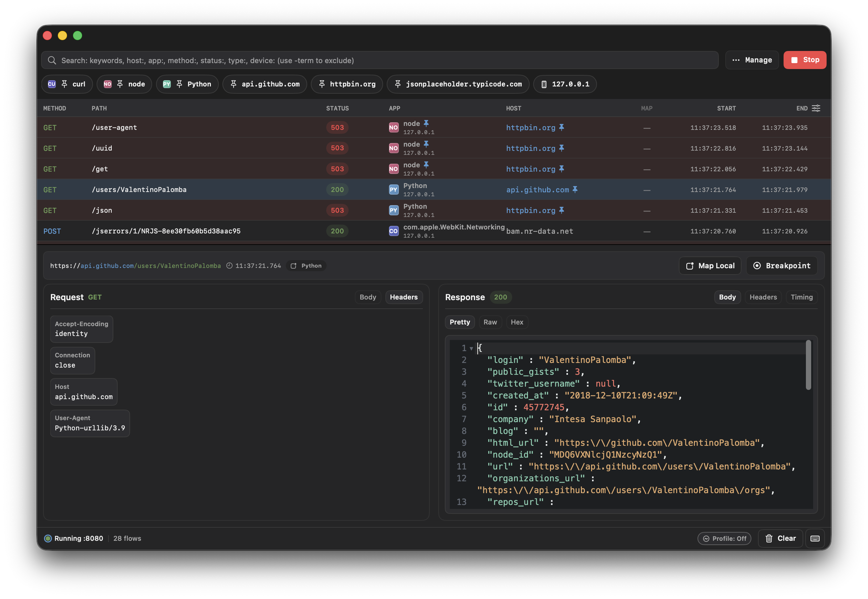Click bam.nr-data.net host cell
This screenshot has width=868, height=599.
[539, 231]
